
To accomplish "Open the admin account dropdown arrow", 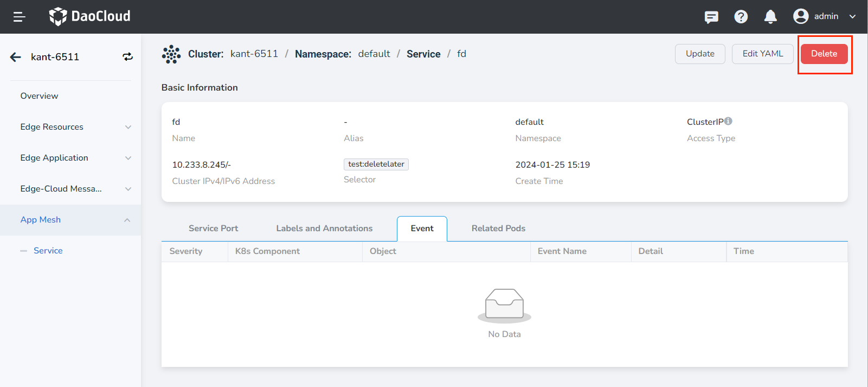I will click(852, 17).
